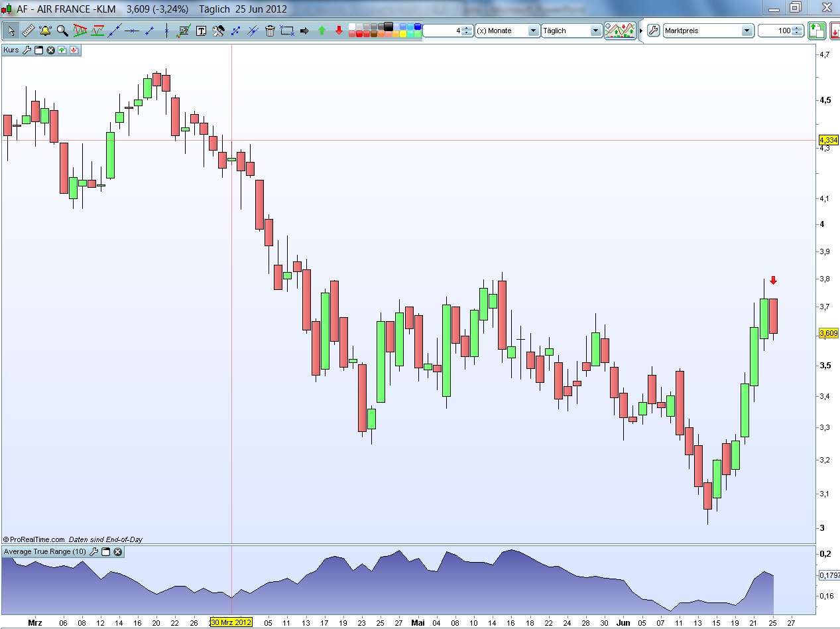Close the Average True Range indicator

[x=117, y=551]
